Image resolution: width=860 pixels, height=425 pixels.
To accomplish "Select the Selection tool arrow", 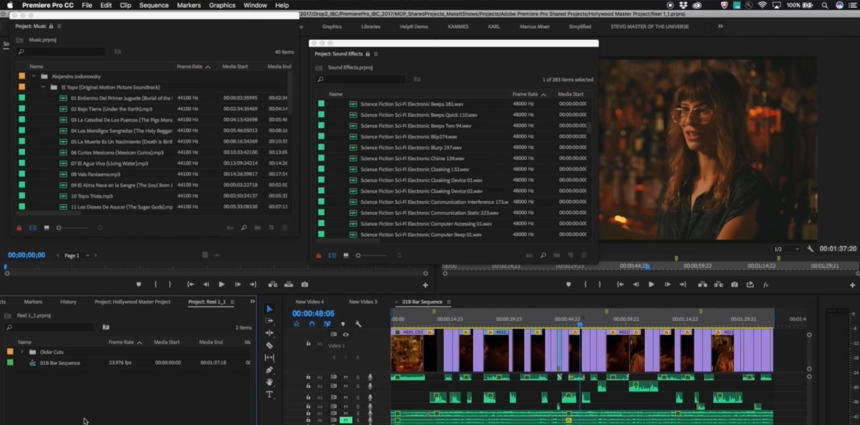I will pyautogui.click(x=269, y=309).
